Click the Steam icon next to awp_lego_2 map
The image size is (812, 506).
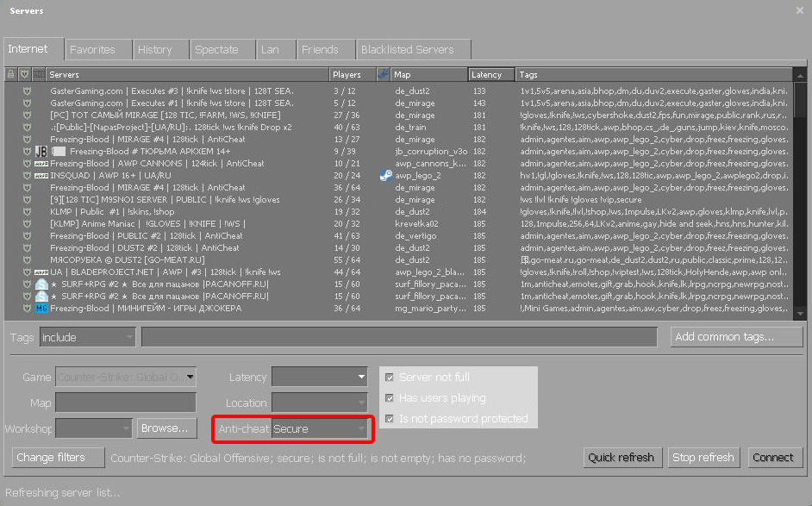pyautogui.click(x=386, y=176)
